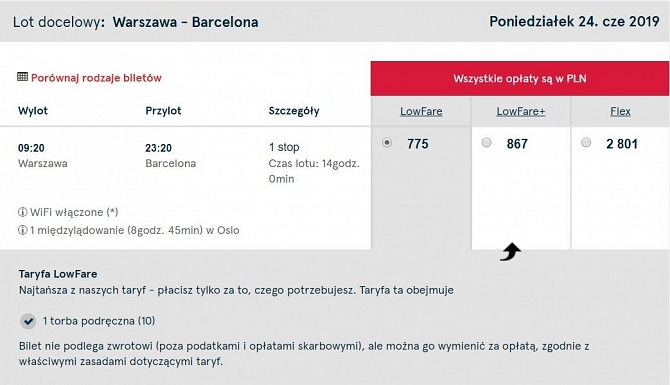Image resolution: width=670 pixels, height=385 pixels.
Task: Open the Flex column header link
Action: (620, 112)
